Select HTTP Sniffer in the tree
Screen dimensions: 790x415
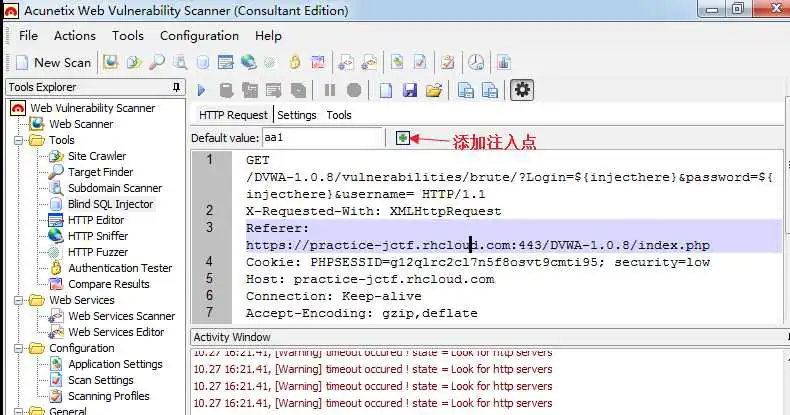(98, 236)
